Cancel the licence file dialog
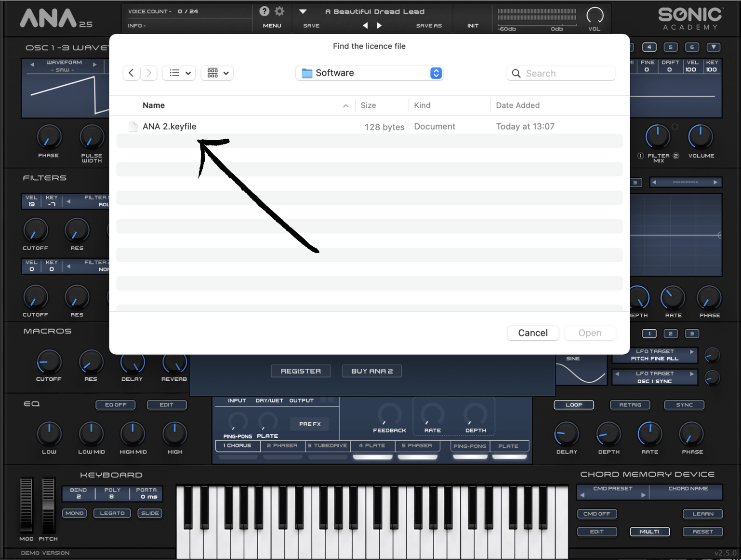The height and width of the screenshot is (560, 741). tap(533, 333)
